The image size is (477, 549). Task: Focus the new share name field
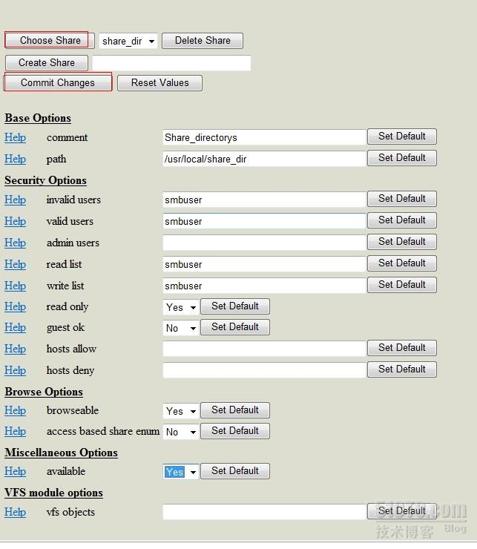pos(171,63)
